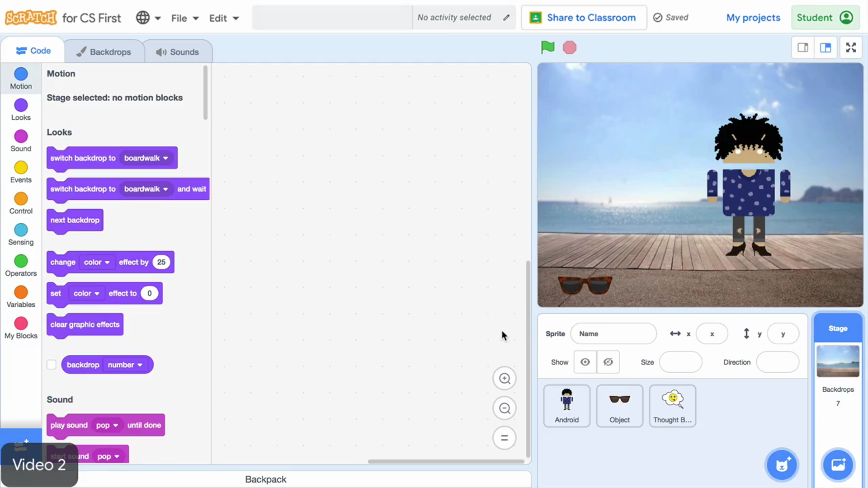Image resolution: width=868 pixels, height=488 pixels.
Task: Click the sprite Direction input field
Action: (x=778, y=362)
